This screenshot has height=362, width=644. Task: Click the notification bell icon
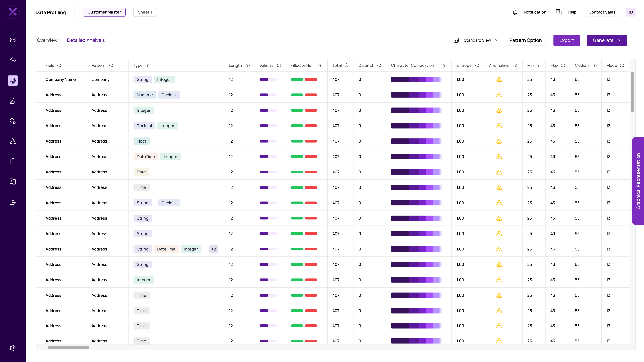(x=515, y=12)
